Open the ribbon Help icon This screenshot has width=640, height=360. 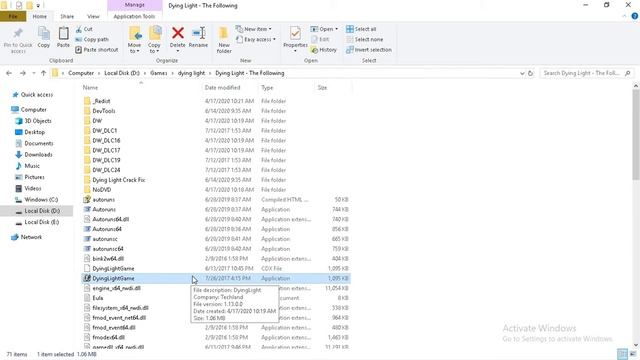click(635, 16)
